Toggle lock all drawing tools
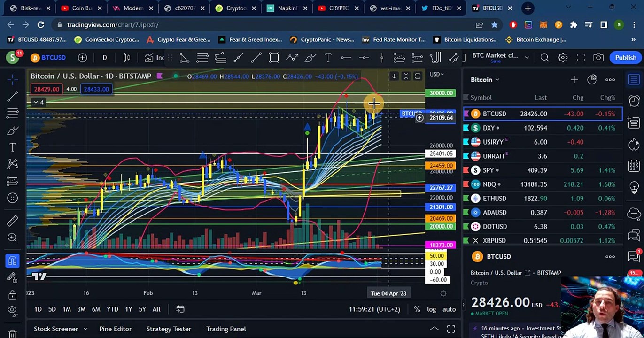The width and height of the screenshot is (644, 338). (13, 295)
